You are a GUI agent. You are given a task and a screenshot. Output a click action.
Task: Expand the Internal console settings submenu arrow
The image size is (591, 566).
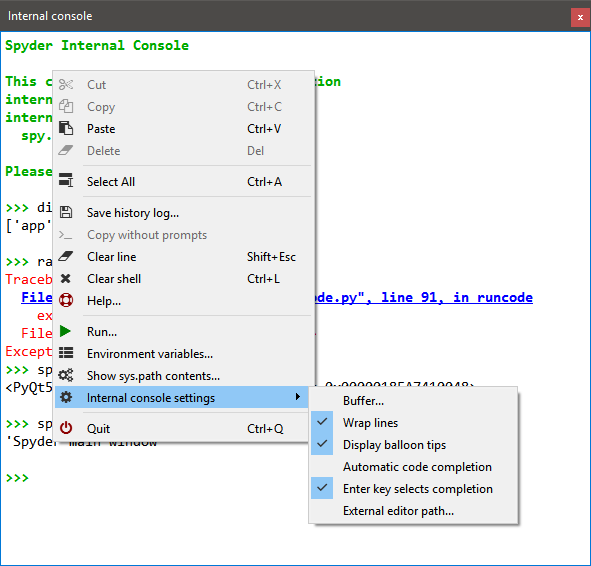(x=298, y=396)
